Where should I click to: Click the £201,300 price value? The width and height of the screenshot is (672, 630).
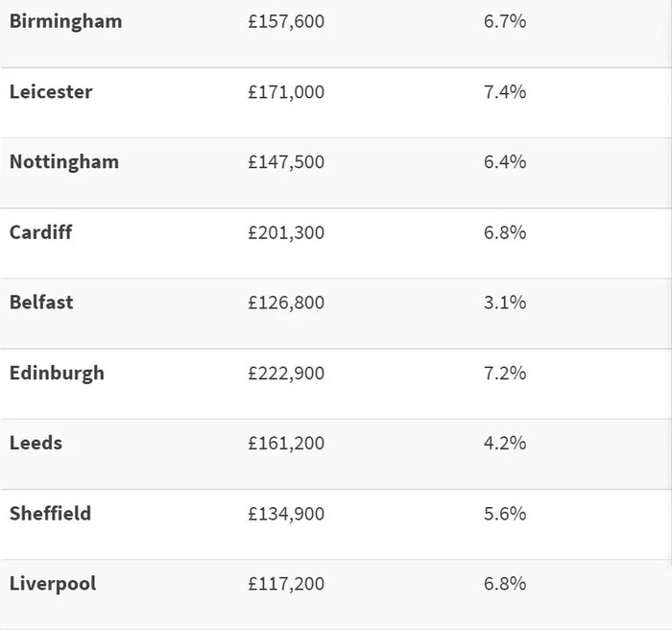click(x=286, y=232)
